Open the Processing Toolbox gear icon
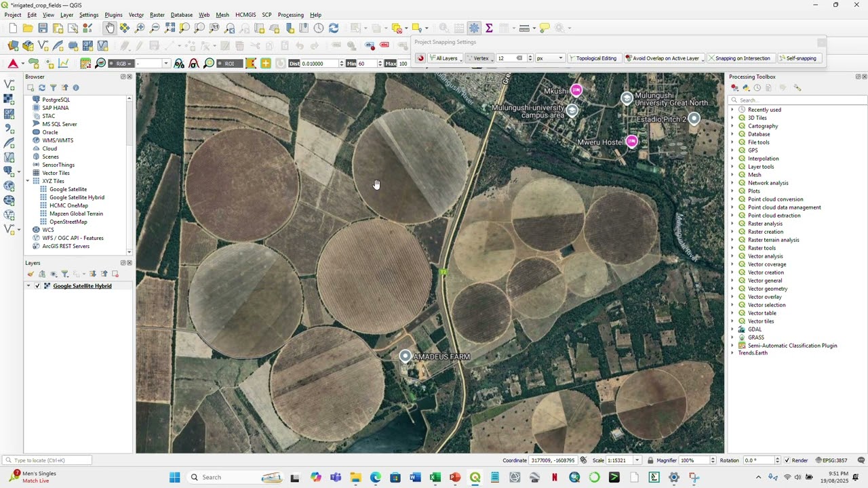Screen dimensions: 868x488 474,28
